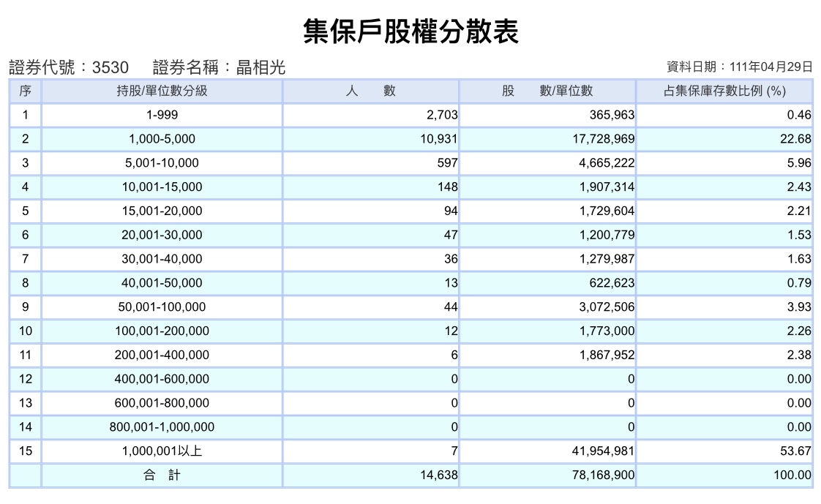The image size is (821, 504).
Task: Select the 持股/單位數分級 column header
Action: [x=162, y=91]
